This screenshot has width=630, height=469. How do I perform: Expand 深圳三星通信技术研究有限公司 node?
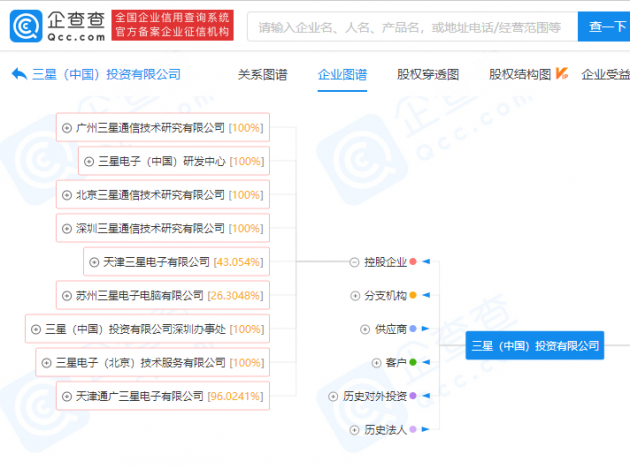[67, 229]
